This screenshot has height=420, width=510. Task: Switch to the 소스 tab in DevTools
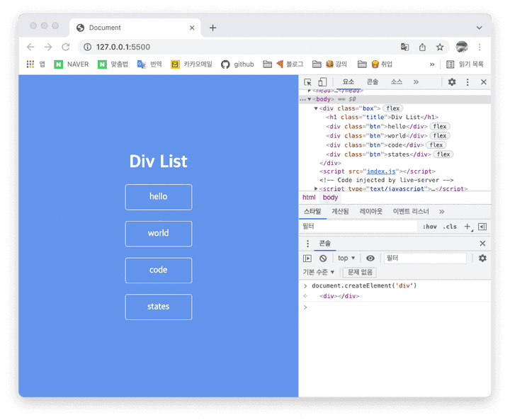coord(396,82)
